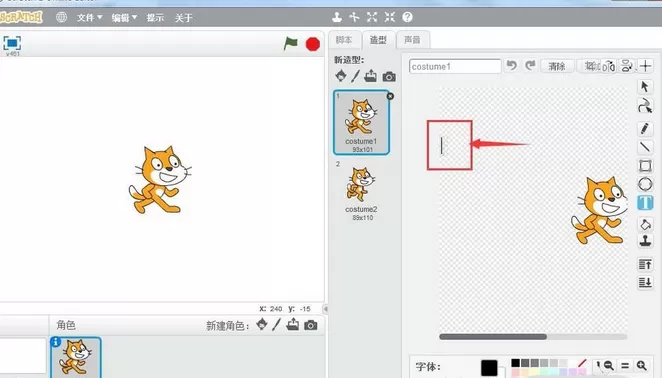Paint a new sprite
This screenshot has height=378, width=662.
coord(277,324)
